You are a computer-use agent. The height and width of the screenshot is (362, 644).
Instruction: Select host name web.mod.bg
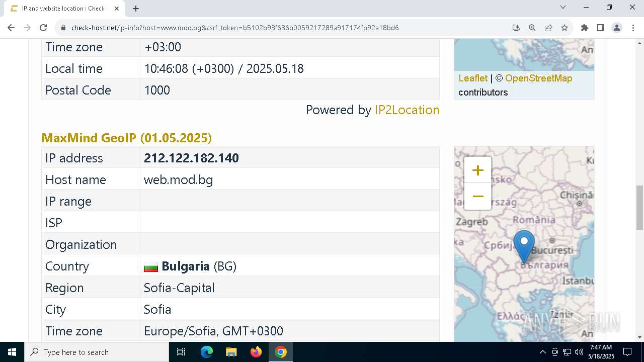(x=178, y=179)
